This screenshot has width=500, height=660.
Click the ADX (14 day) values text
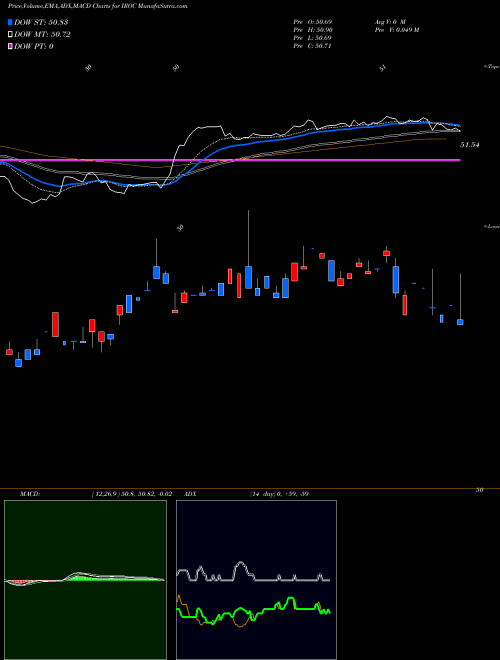coord(279,494)
